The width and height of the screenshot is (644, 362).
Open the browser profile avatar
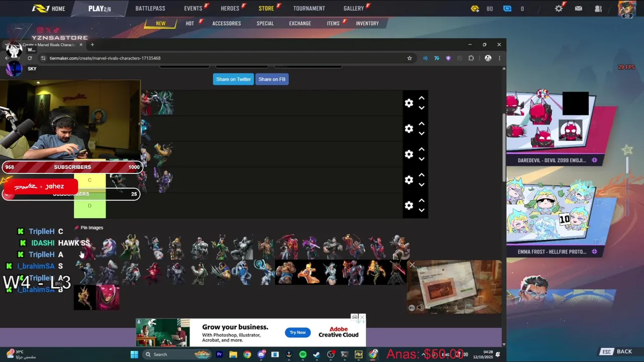[488, 58]
